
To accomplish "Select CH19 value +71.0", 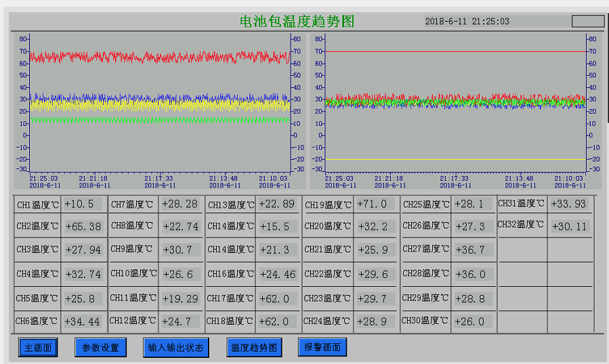I will 375,204.
